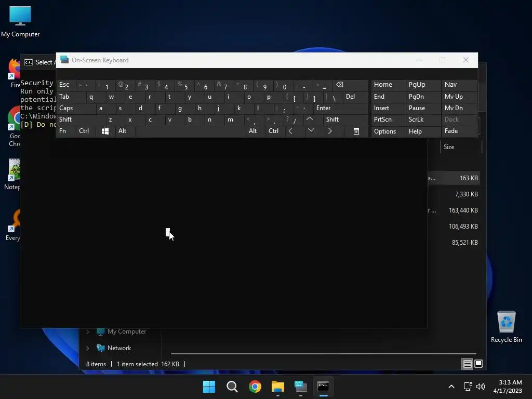The height and width of the screenshot is (399, 532).
Task: Expand My Computer tree node in Explorer
Action: pos(87,331)
